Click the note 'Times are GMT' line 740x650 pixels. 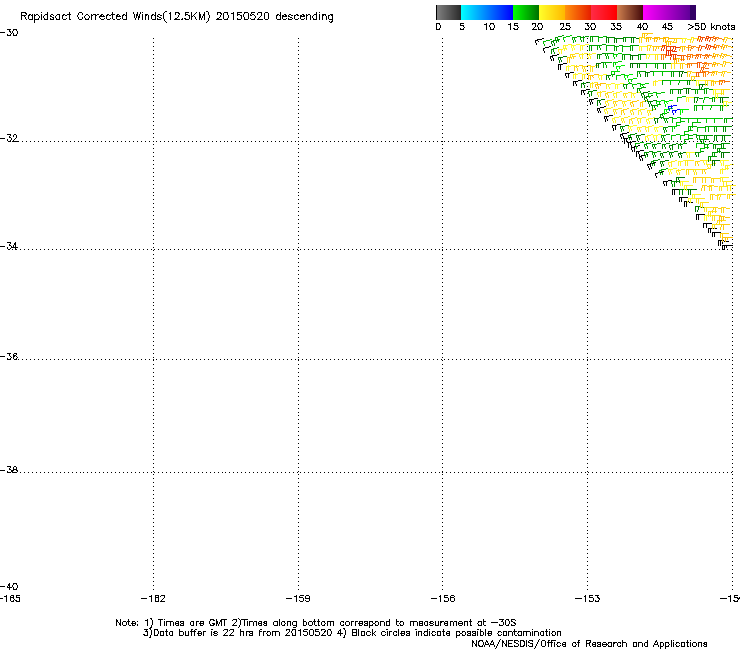[x=315, y=623]
